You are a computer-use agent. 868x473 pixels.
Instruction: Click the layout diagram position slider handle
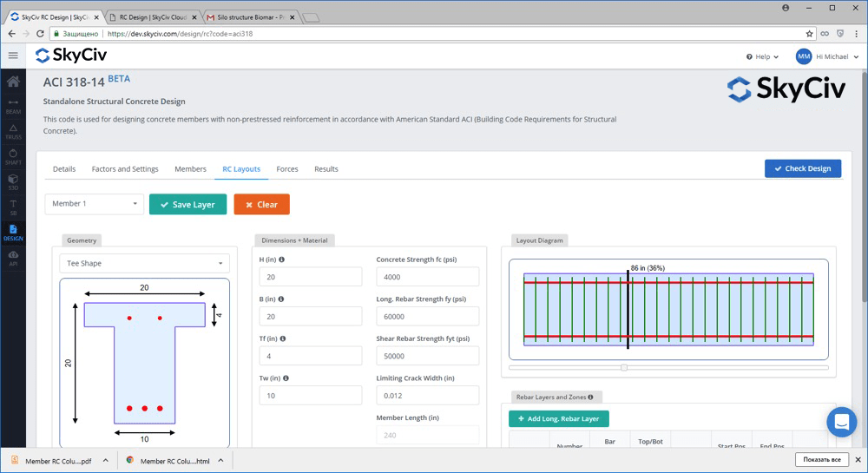624,367
